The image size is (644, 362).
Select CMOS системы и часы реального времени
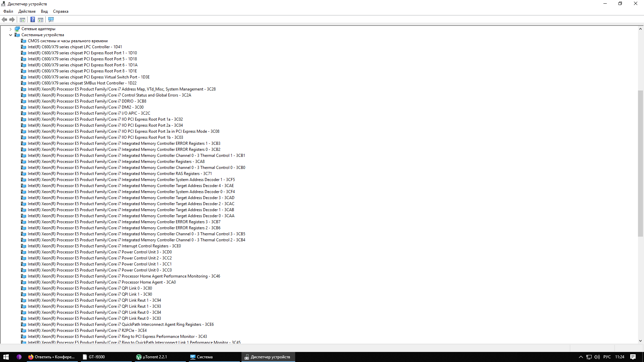(x=67, y=41)
